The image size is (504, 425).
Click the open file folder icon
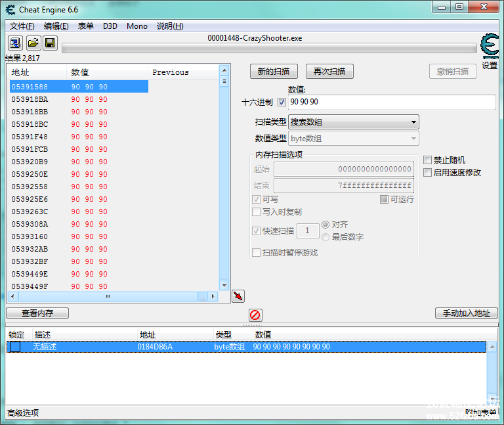click(33, 43)
